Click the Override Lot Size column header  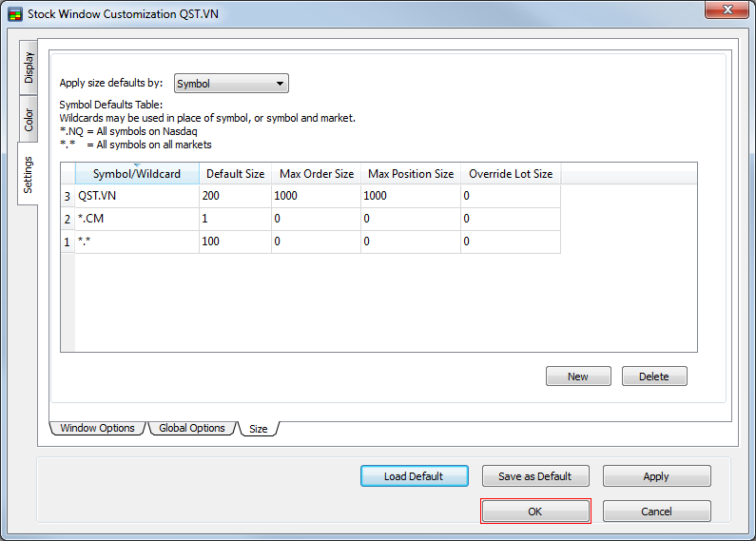(x=510, y=174)
